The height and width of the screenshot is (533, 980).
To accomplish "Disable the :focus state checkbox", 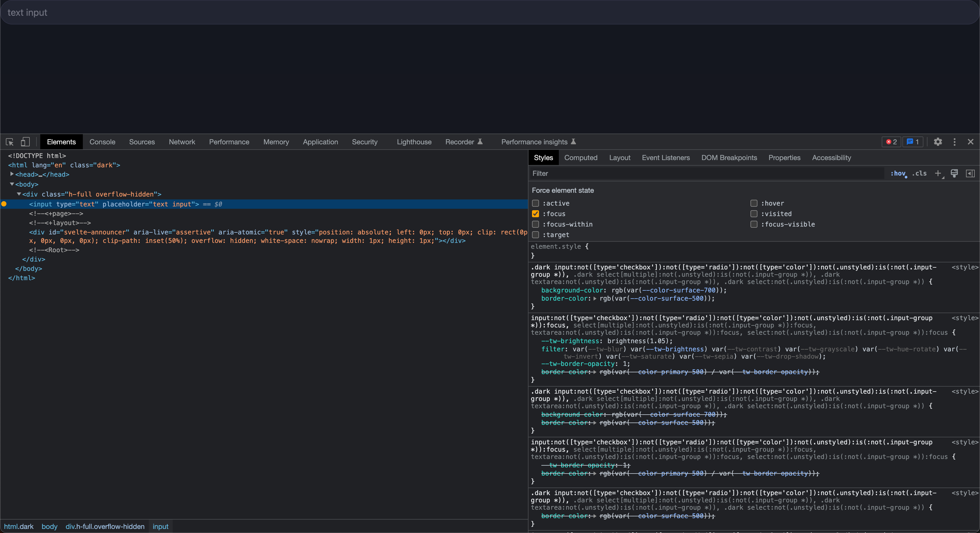I will point(536,214).
